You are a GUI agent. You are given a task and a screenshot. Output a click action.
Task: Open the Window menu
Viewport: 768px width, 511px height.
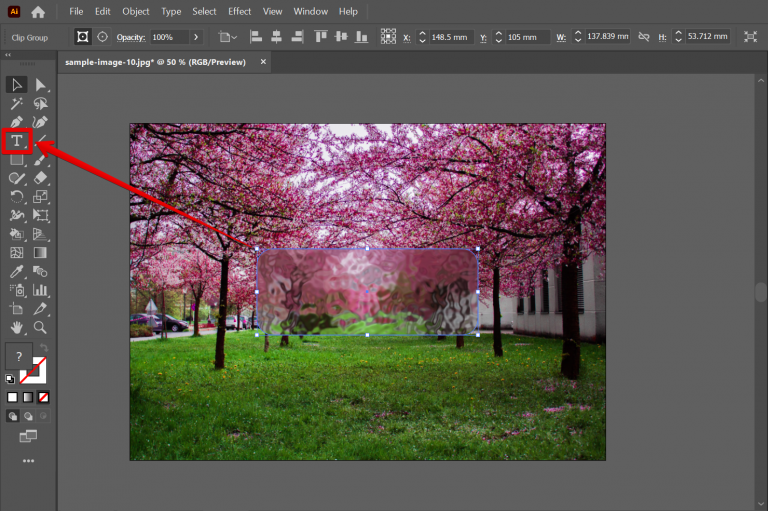click(x=310, y=12)
